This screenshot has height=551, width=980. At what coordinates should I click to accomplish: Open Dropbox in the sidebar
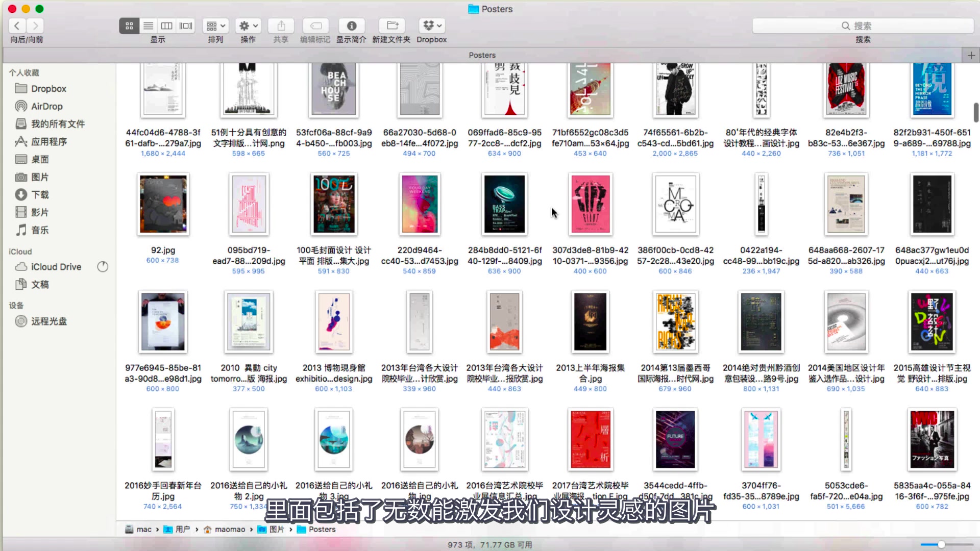[48, 89]
